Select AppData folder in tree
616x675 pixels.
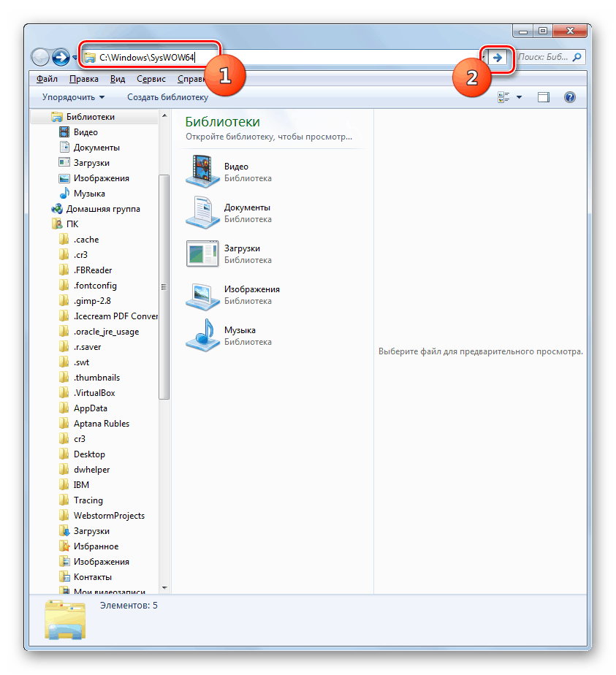[91, 408]
